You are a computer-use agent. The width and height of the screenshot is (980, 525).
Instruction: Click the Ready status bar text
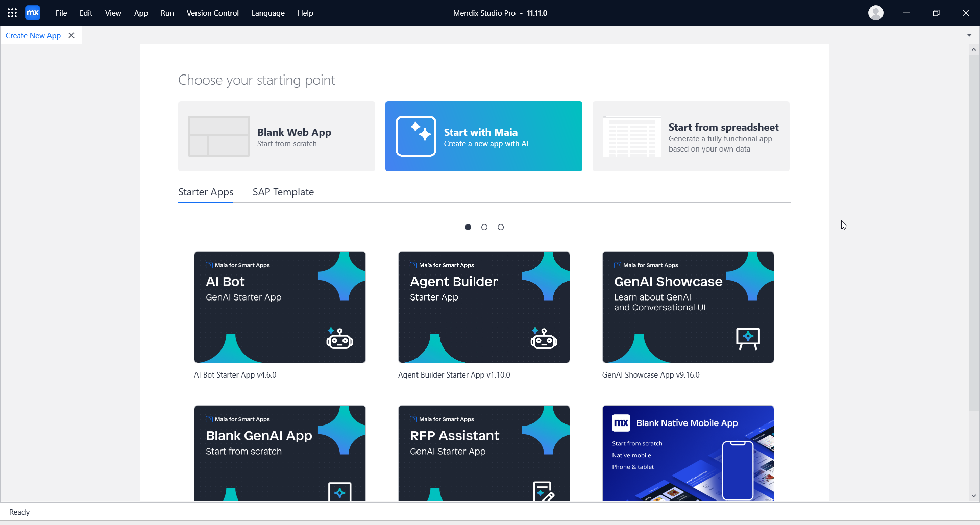(x=19, y=512)
